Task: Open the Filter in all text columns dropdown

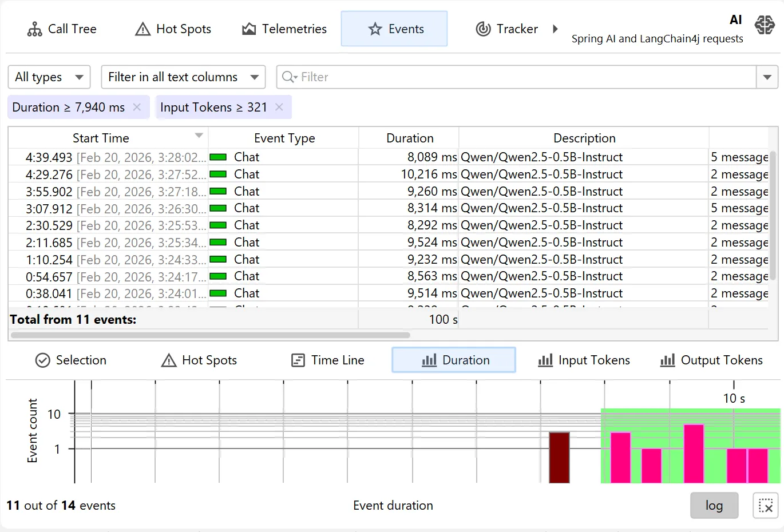Action: click(x=183, y=77)
